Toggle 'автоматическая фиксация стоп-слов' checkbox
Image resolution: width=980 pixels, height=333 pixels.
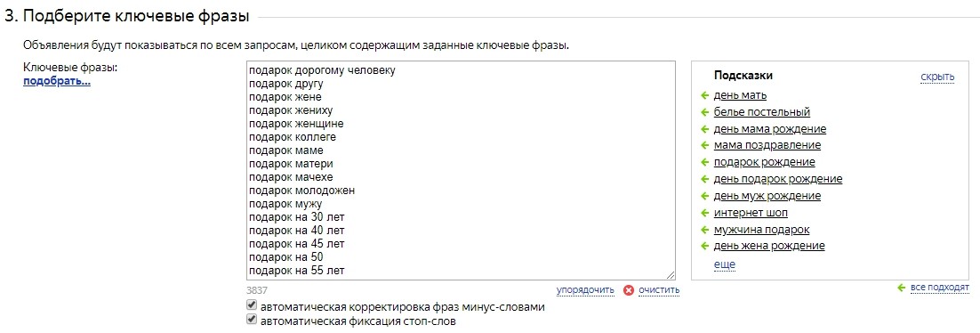(252, 320)
